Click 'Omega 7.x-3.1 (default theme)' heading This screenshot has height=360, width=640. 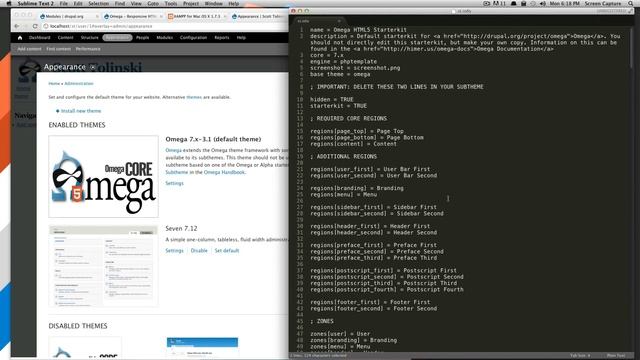(213, 139)
